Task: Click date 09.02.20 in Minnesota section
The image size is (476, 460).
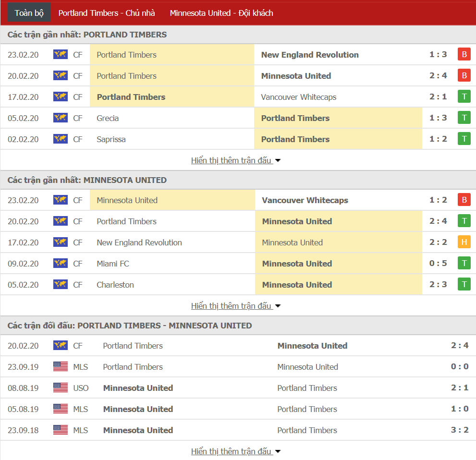Action: pos(23,264)
